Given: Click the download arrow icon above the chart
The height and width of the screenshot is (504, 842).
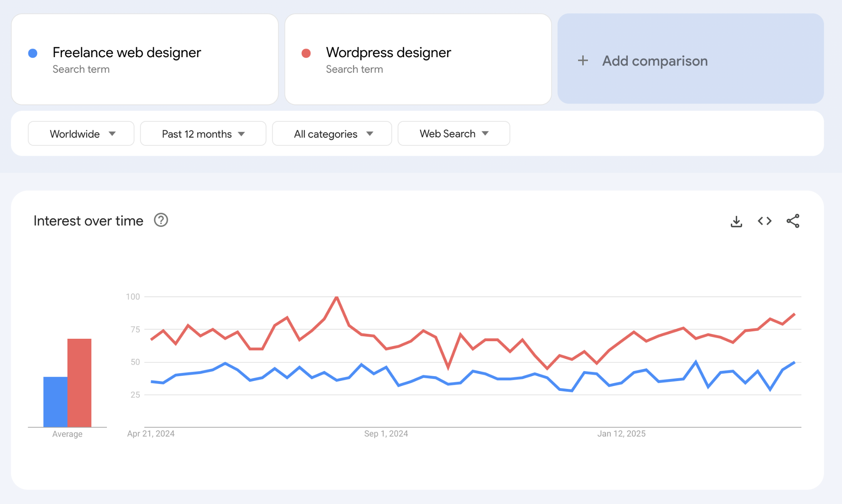Looking at the screenshot, I should [736, 221].
